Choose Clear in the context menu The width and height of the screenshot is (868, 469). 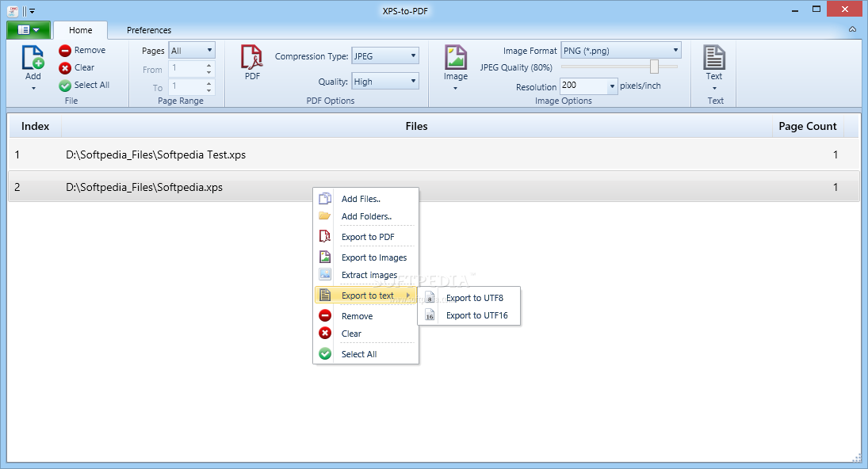(366, 334)
